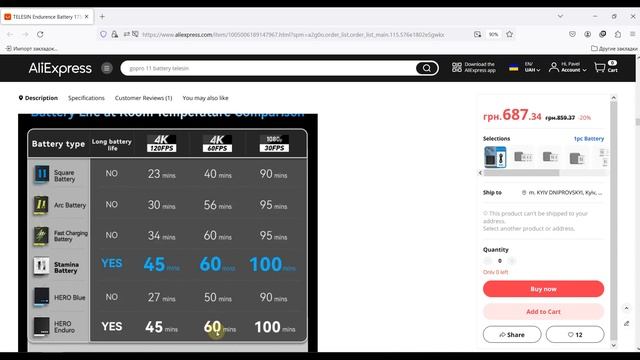Click the Add to Cart button
640x360 pixels.
[x=543, y=311]
